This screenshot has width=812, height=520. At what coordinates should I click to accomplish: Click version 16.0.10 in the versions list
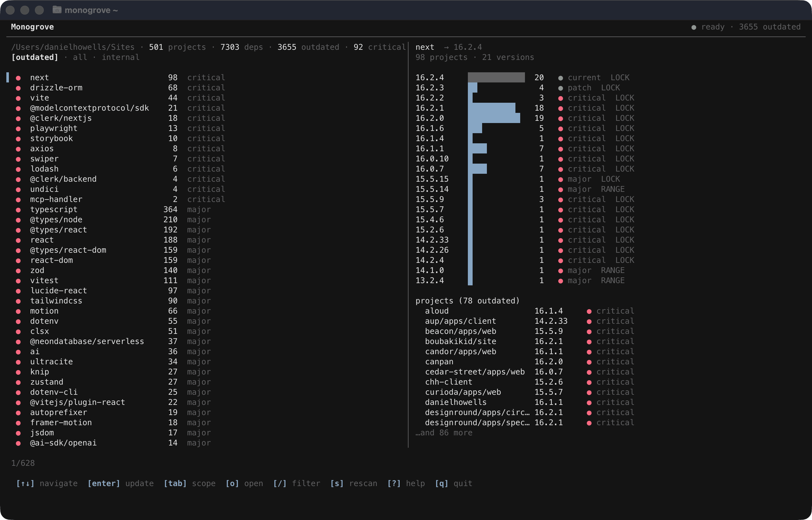pyautogui.click(x=432, y=159)
